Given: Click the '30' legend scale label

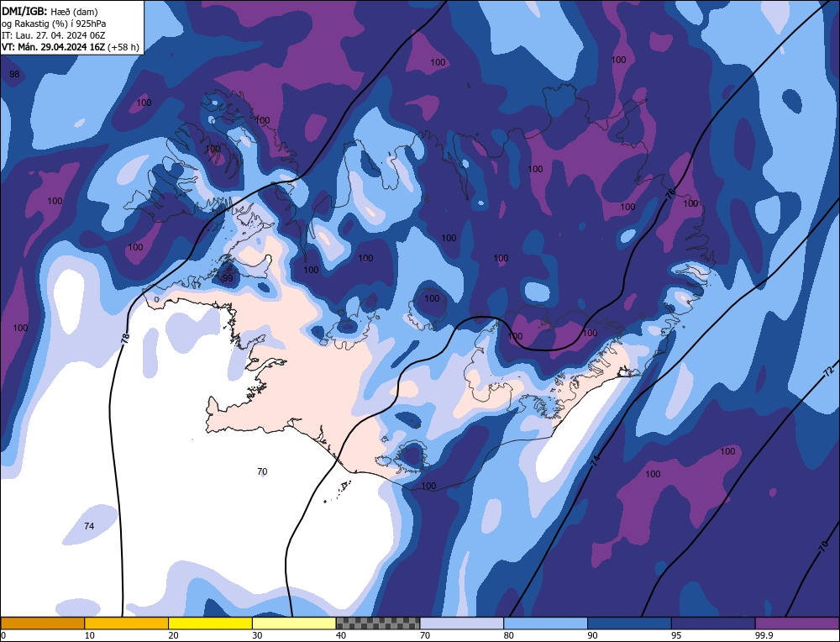Looking at the screenshot, I should point(257,635).
